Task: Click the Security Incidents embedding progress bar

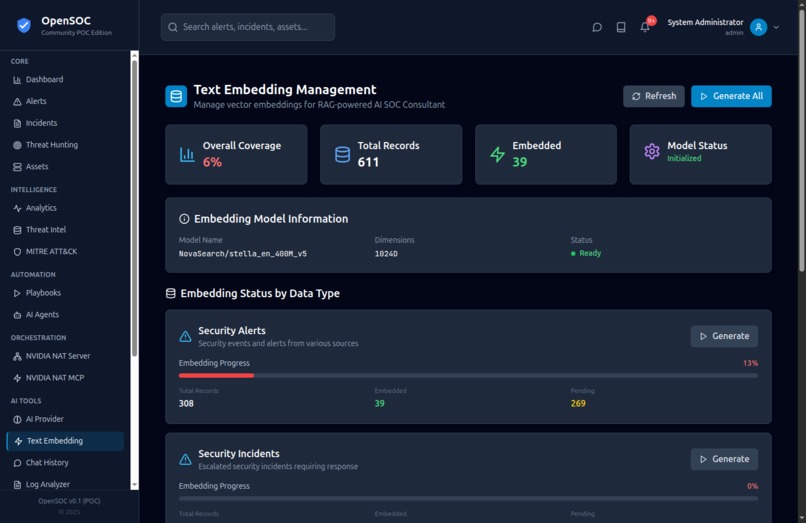Action: coord(468,499)
